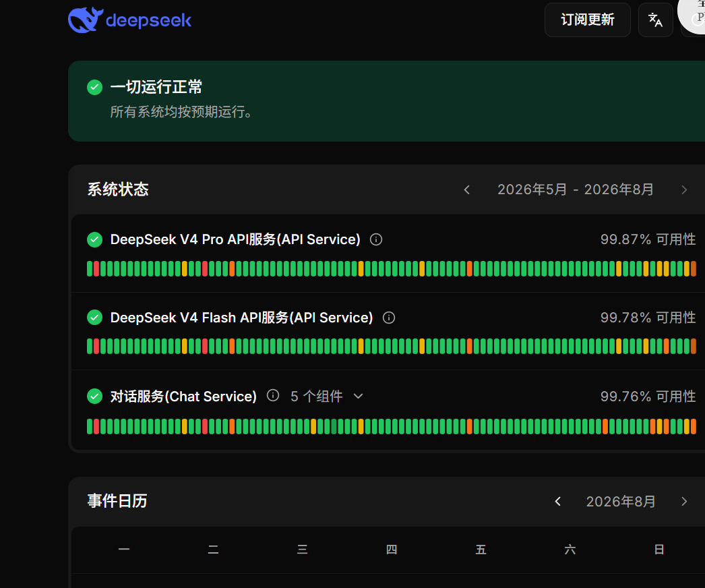
Task: Click DeepSeek V4 Flash API服务 title
Action: point(241,318)
